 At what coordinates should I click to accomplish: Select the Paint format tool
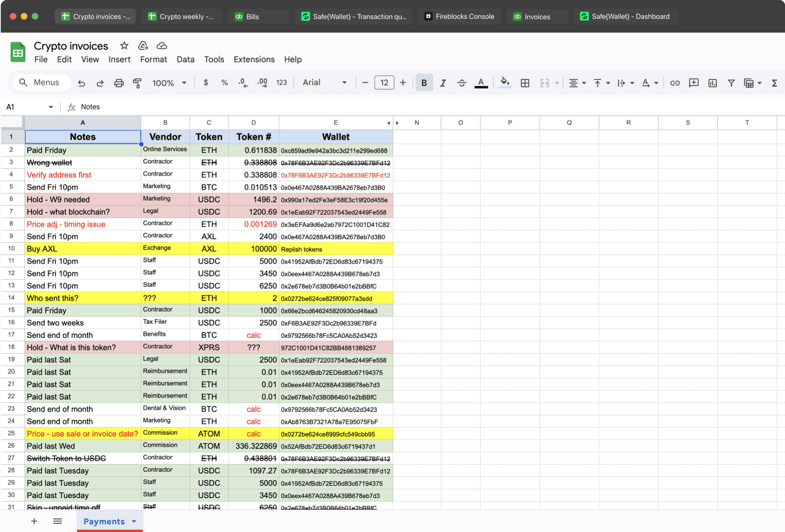click(x=137, y=83)
